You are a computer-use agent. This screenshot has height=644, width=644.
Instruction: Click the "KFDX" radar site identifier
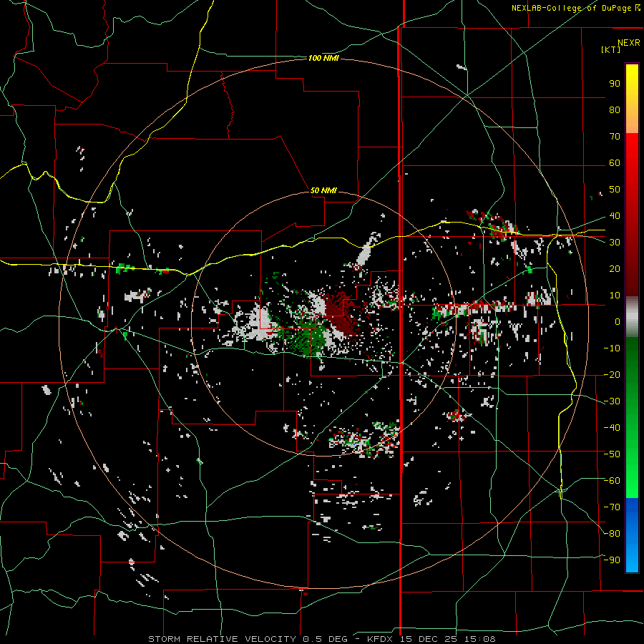[x=381, y=639]
